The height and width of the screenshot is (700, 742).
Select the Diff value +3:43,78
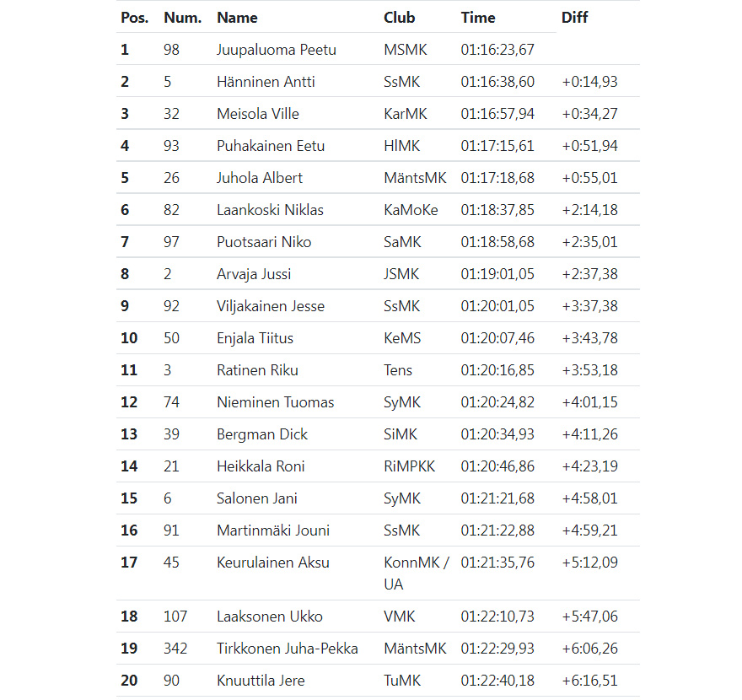pyautogui.click(x=589, y=338)
